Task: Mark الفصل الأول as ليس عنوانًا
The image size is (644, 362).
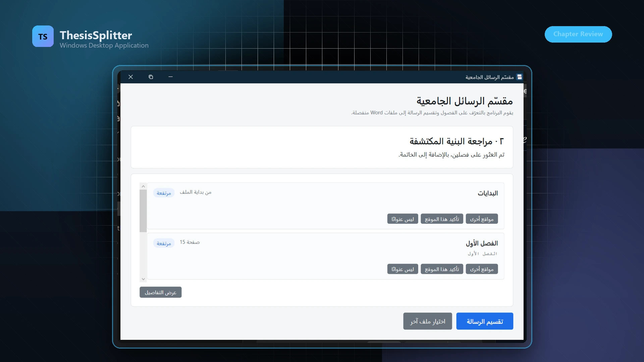Action: click(x=402, y=269)
